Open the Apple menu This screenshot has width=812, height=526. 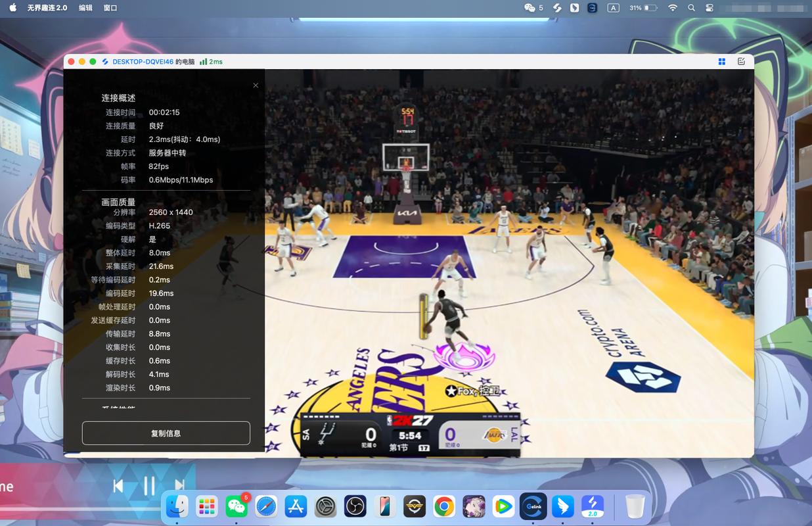pos(13,8)
